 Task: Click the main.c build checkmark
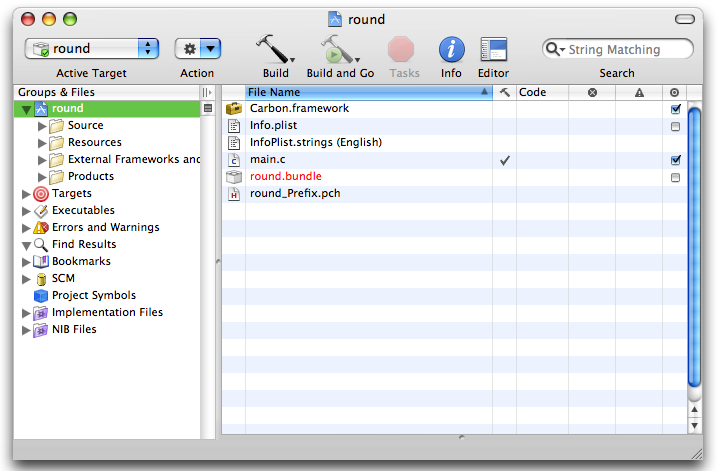point(505,160)
